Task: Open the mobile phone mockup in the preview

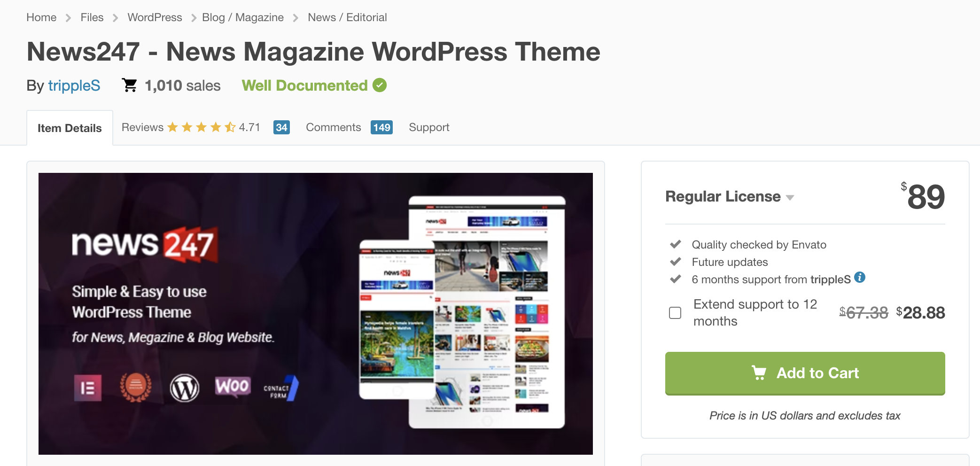Action: coord(397,319)
